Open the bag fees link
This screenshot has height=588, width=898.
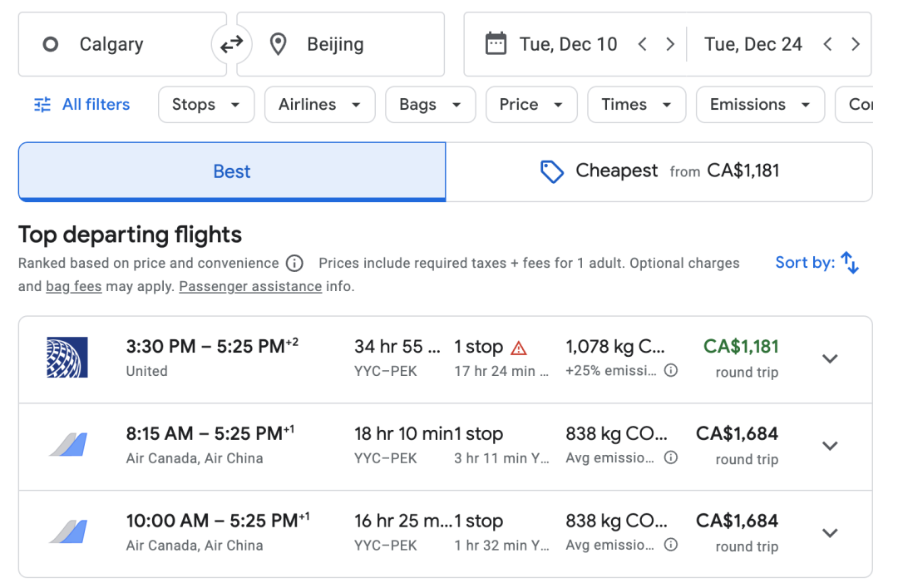point(74,286)
